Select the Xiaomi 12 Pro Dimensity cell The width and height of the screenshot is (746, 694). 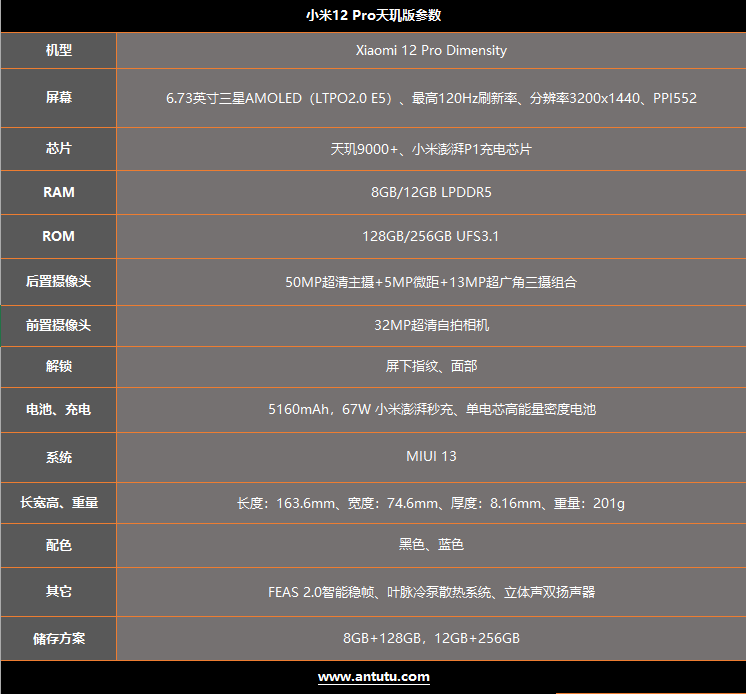(x=431, y=50)
